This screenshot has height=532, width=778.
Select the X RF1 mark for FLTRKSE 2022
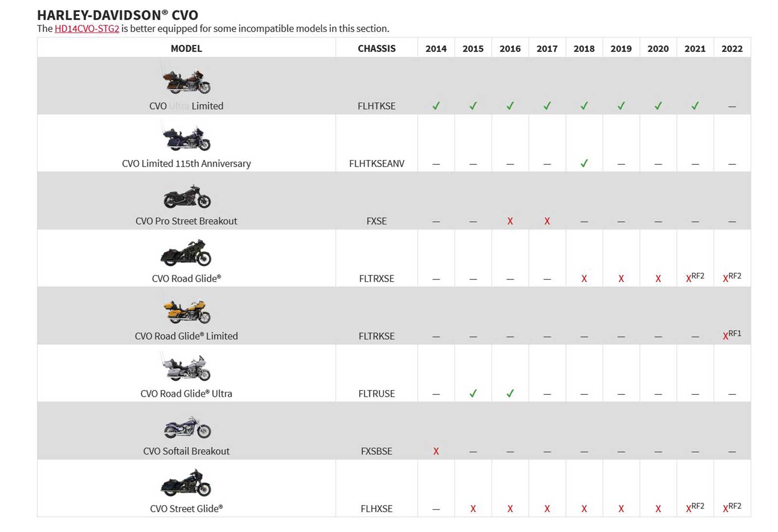pyautogui.click(x=732, y=335)
